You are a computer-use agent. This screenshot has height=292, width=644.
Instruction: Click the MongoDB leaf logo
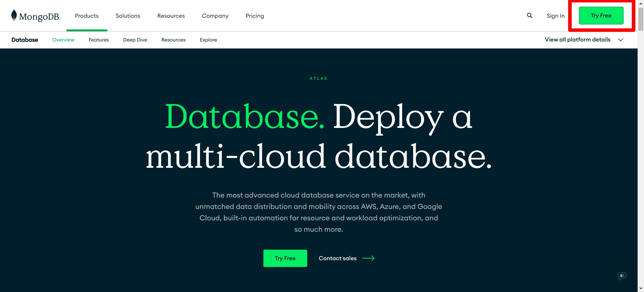(14, 15)
